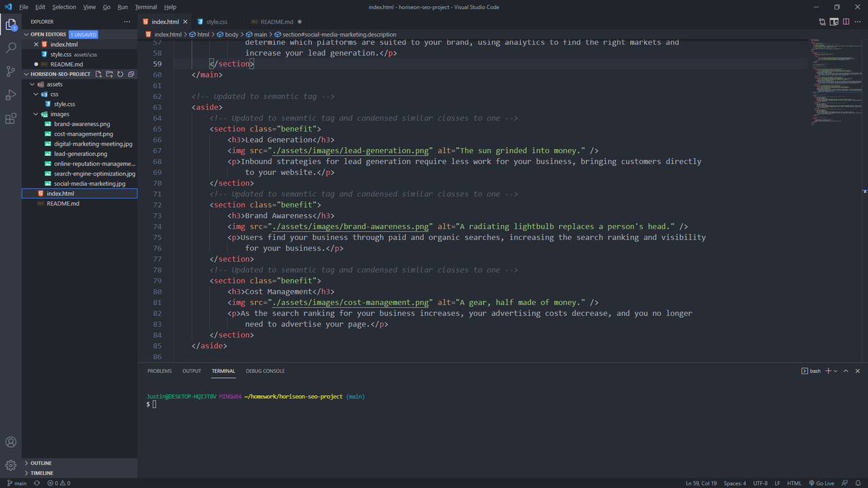Open the Edit menu

click(40, 7)
